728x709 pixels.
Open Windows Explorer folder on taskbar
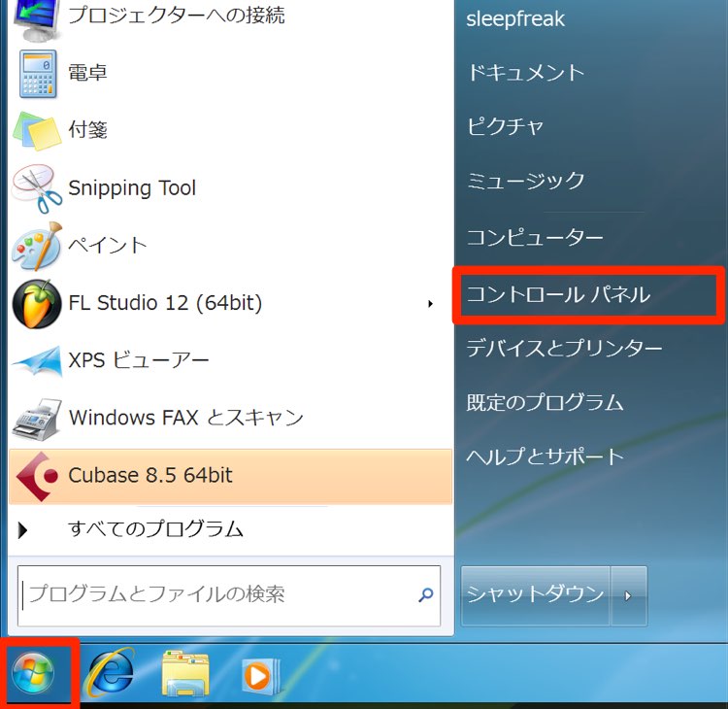(185, 673)
